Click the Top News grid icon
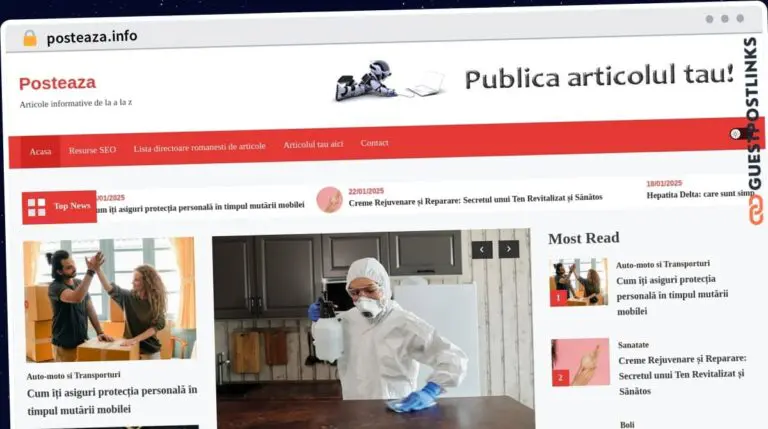The width and height of the screenshot is (768, 429). [x=37, y=207]
